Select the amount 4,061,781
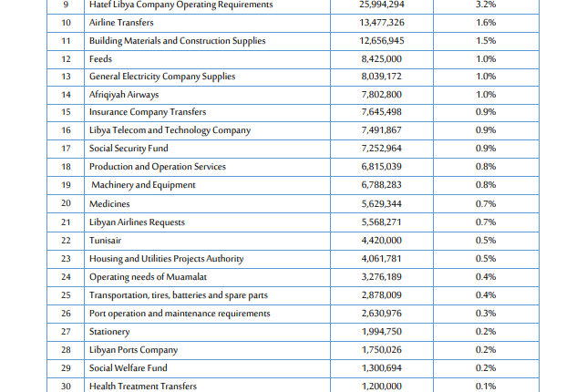 point(382,259)
